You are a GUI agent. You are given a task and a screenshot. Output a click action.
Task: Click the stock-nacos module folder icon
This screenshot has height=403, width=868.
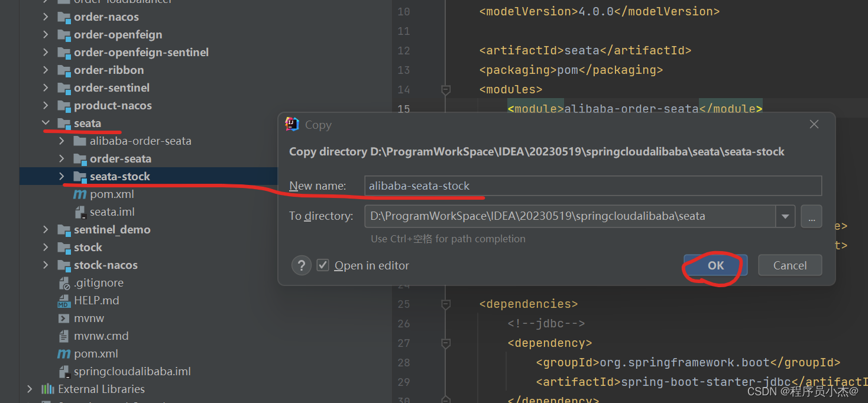[64, 265]
